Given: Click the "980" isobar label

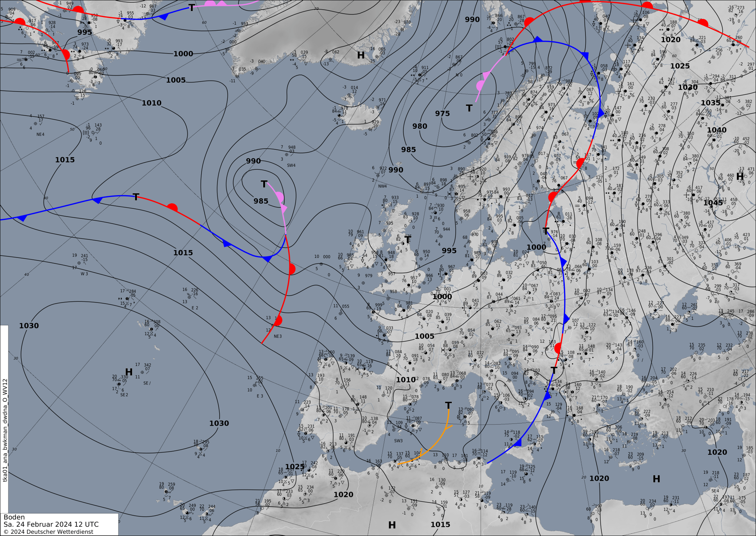Looking at the screenshot, I should [x=420, y=126].
